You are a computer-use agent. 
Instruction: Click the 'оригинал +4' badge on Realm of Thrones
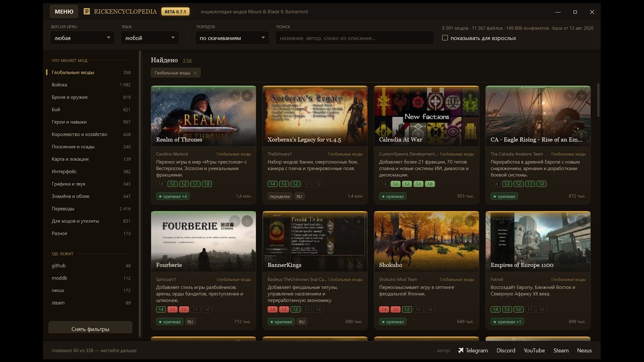coord(173,196)
